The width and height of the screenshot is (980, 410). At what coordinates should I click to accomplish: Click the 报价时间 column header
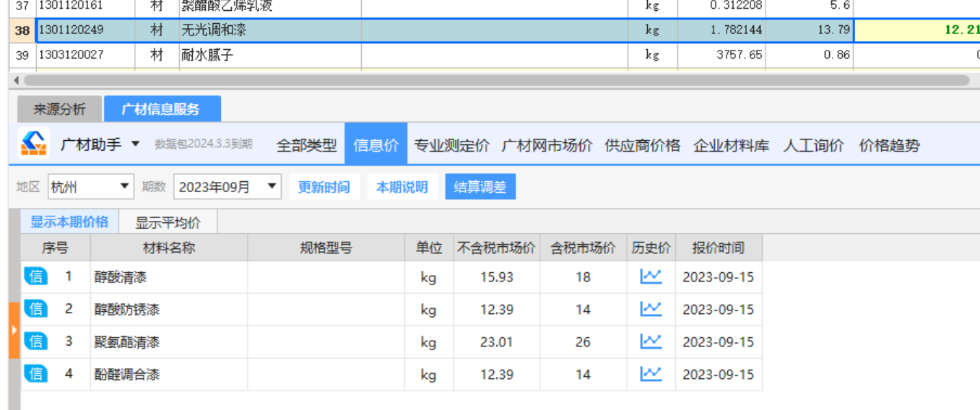[719, 248]
